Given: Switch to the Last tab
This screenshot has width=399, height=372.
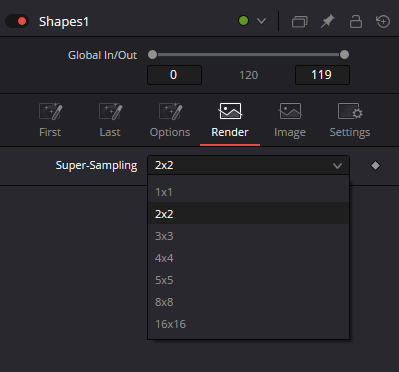Looking at the screenshot, I should point(110,120).
